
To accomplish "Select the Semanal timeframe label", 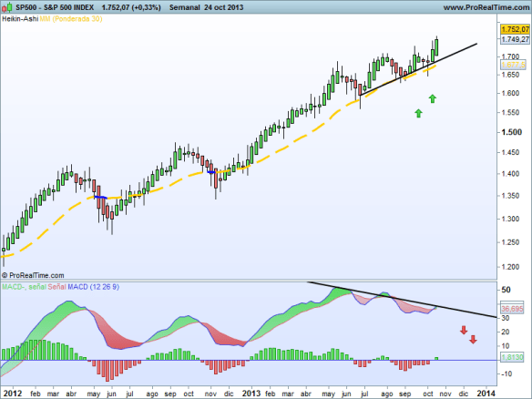I will click(x=184, y=7).
